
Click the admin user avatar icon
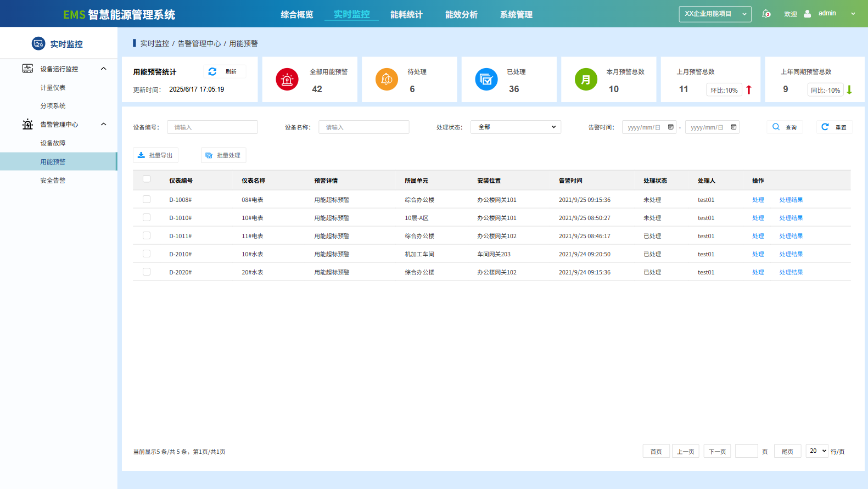pyautogui.click(x=807, y=14)
